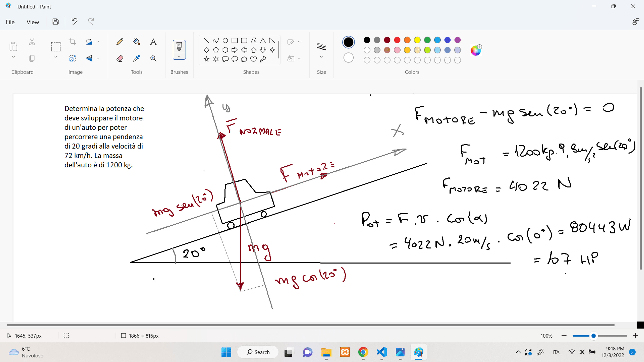Pick the light blue color swatch
This screenshot has height=362, width=644.
[x=437, y=50]
